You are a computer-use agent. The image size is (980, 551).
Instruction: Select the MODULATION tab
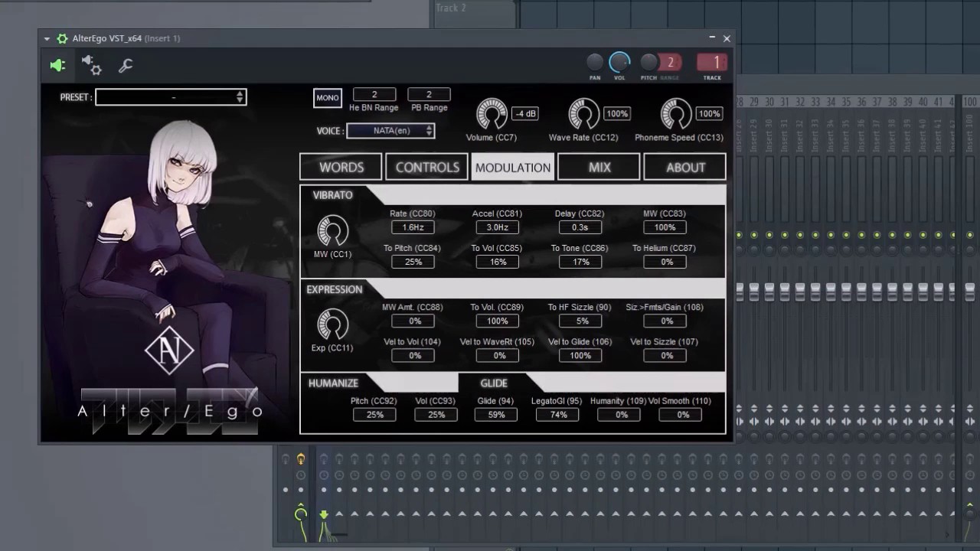(513, 168)
